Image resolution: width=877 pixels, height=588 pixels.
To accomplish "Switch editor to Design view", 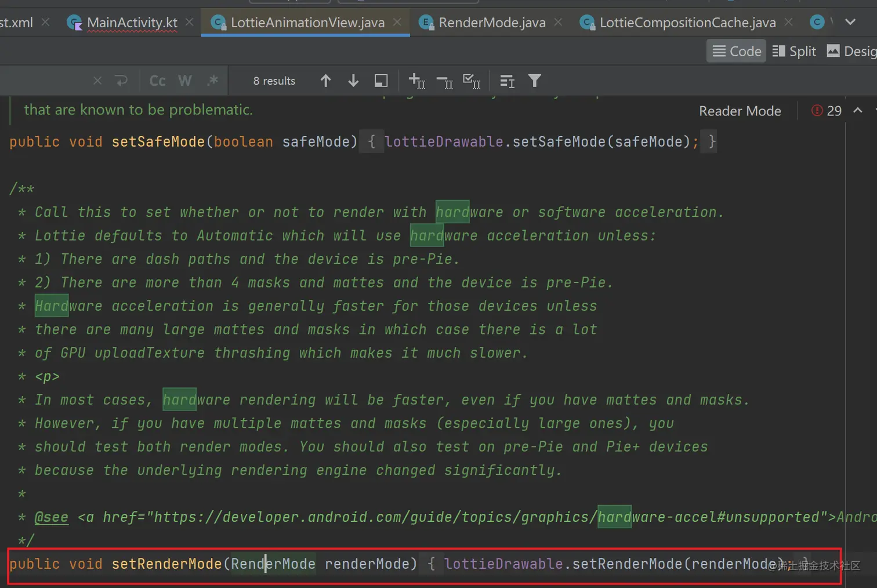I will [x=851, y=51].
